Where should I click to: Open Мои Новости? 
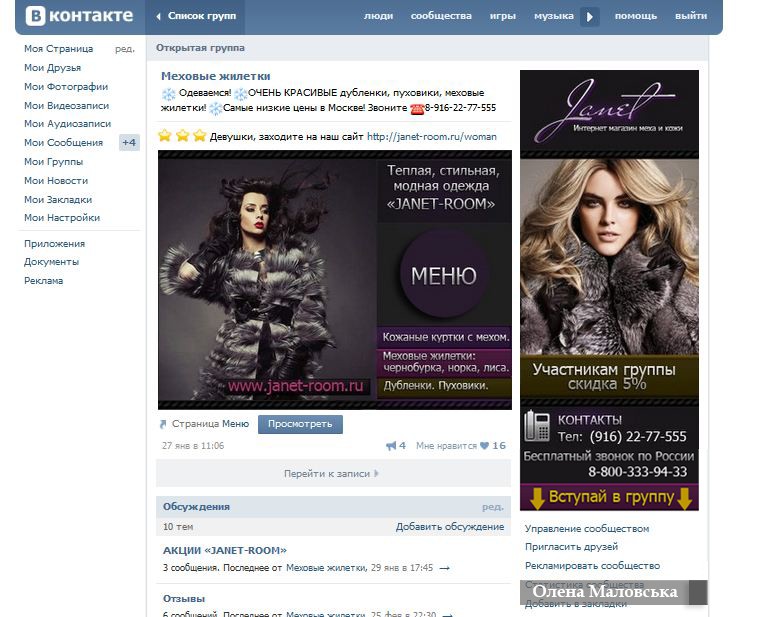(56, 181)
